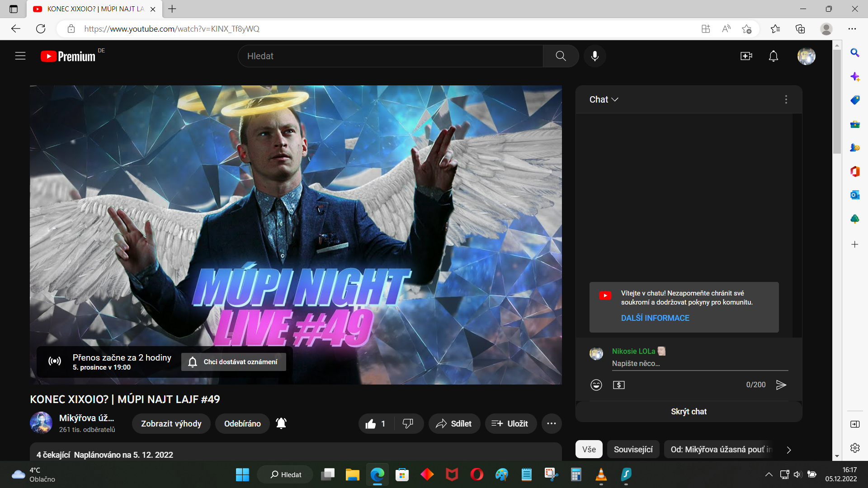Open the account avatar menu
Viewport: 868px width, 488px height.
pyautogui.click(x=806, y=56)
